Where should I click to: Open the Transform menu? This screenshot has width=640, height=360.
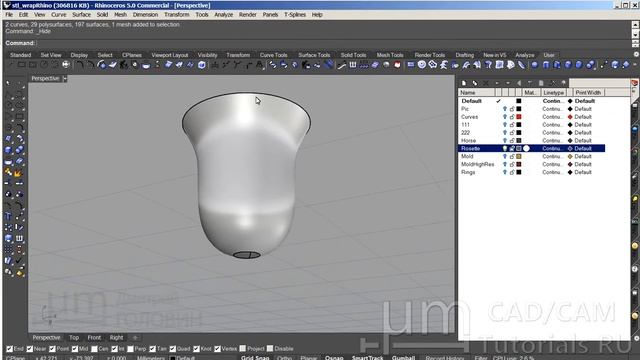[176, 15]
